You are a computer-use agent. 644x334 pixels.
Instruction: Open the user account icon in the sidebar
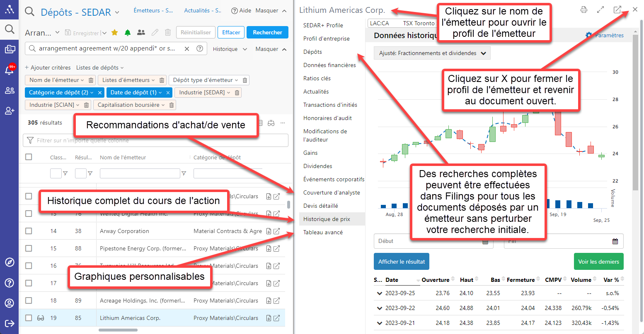pos(10,303)
